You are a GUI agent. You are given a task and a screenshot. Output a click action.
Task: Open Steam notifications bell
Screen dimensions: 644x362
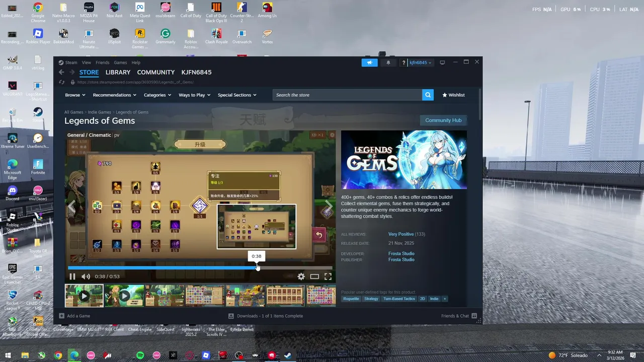(x=388, y=63)
